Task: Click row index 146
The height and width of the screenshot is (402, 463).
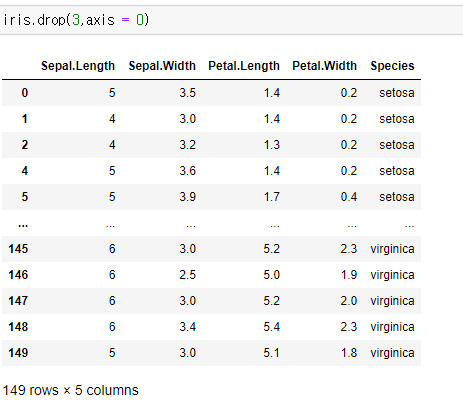Action: click(18, 275)
